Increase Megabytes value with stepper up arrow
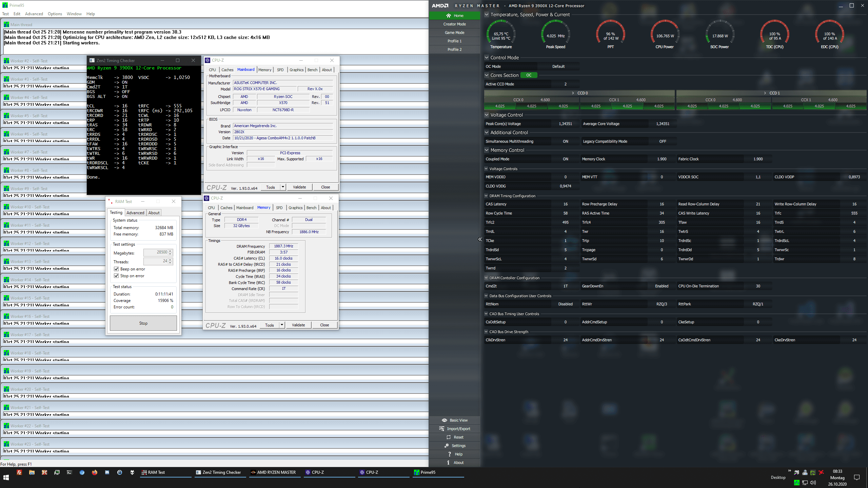Viewport: 868px width, 488px height. [x=170, y=251]
